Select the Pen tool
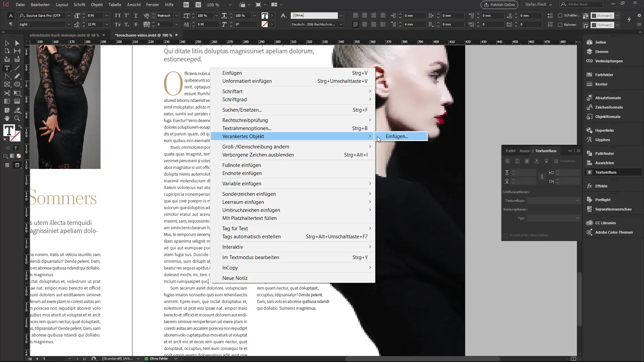Viewport: 644px width, 362px height. 7,76
